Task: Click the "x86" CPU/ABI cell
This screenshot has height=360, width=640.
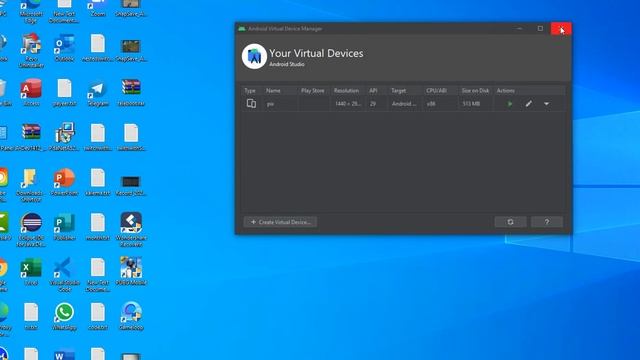Action: [431, 104]
